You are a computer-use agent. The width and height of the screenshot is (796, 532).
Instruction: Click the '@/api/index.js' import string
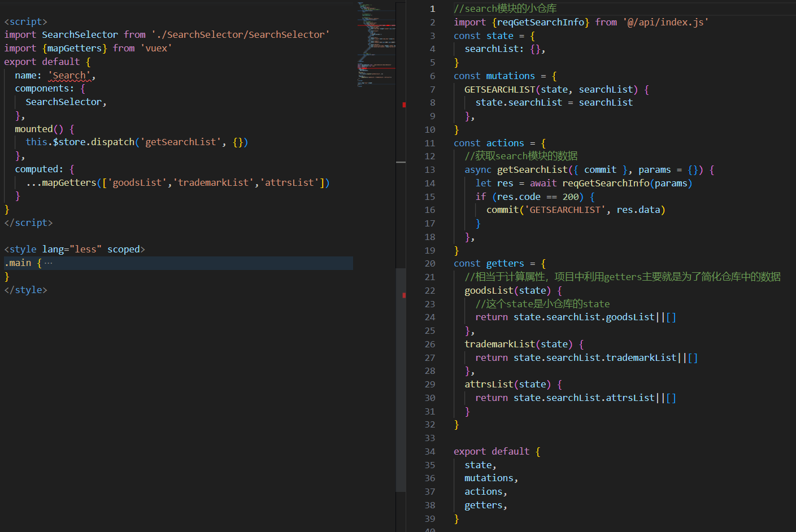pos(665,22)
